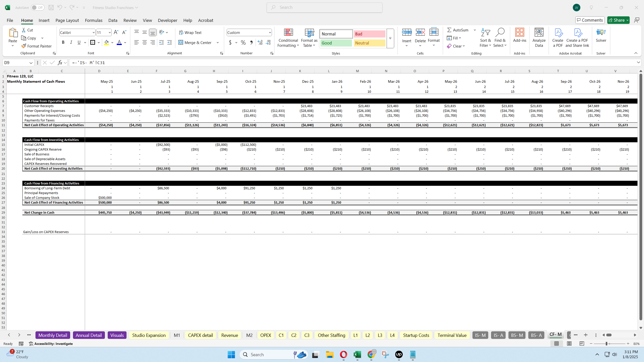Toggle Center horizontal alignment
Image resolution: width=644 pixels, height=362 pixels.
click(144, 42)
